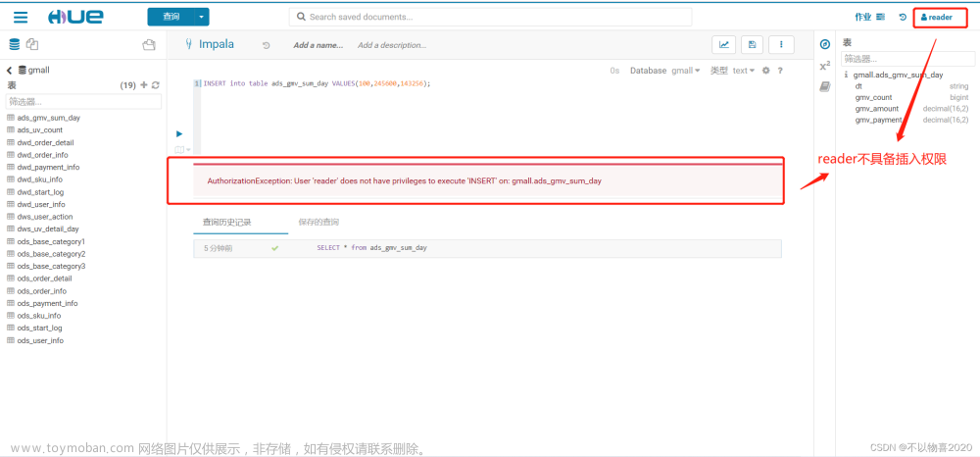This screenshot has height=457, width=980.
Task: Select table dwd_sku_info
Action: coord(40,179)
